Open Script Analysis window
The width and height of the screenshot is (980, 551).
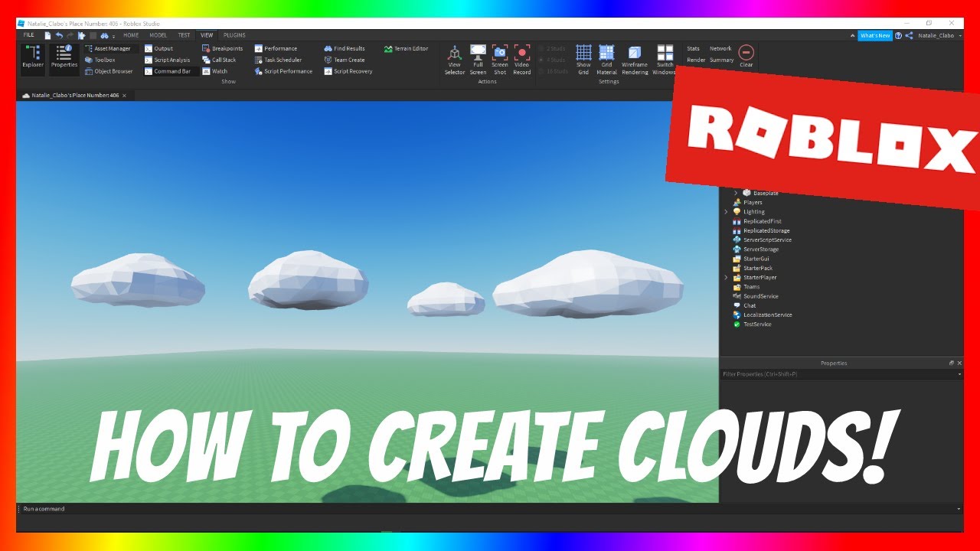[x=168, y=60]
